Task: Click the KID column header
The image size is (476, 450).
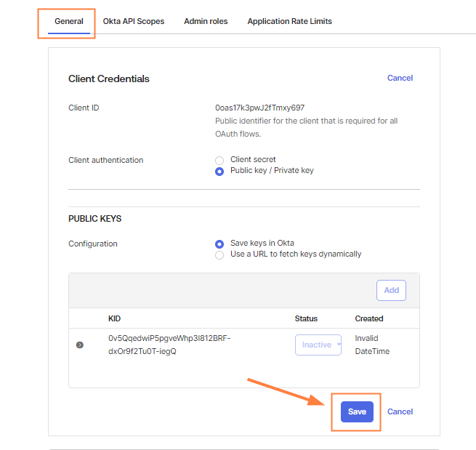Action: (x=114, y=318)
